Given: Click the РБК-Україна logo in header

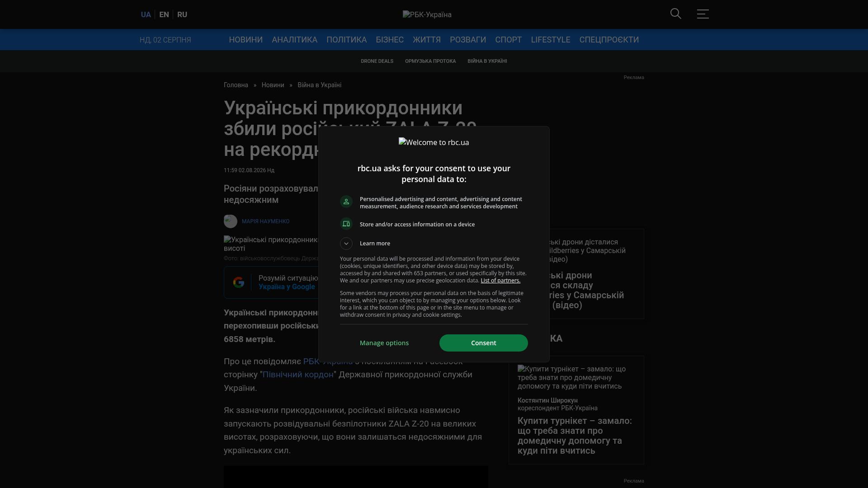Looking at the screenshot, I should [427, 14].
